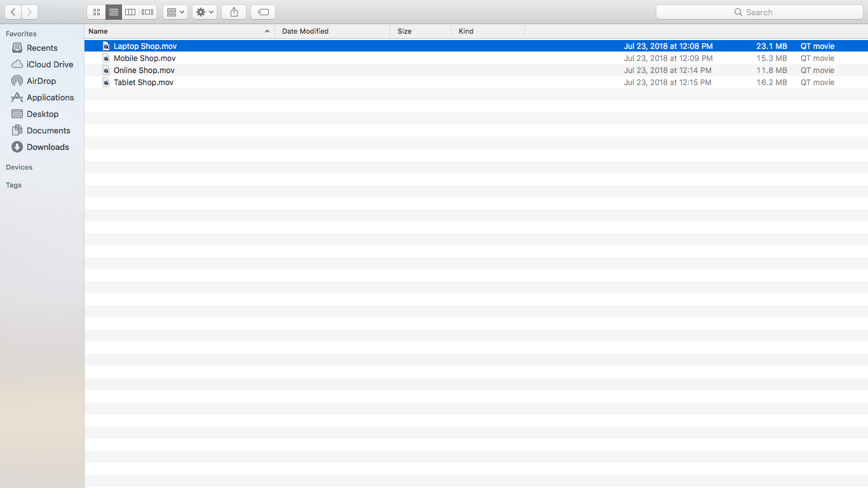Screen dimensions: 868x488
Task: Click the Devices section header
Action: click(19, 167)
